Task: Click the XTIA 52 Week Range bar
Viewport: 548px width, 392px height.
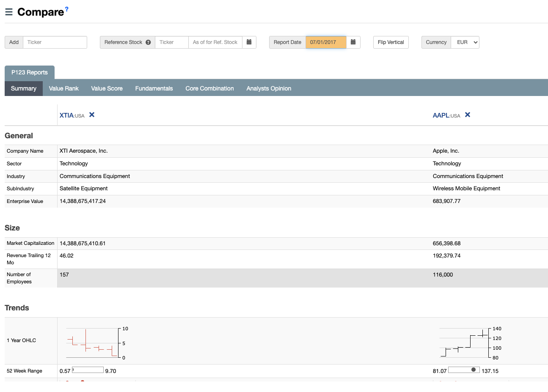Action: pyautogui.click(x=88, y=370)
